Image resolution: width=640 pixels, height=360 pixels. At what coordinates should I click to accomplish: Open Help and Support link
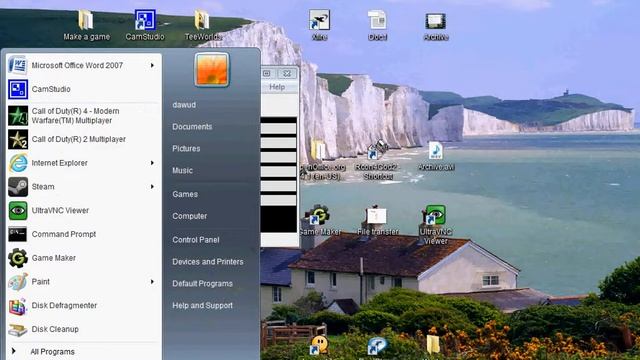pyautogui.click(x=202, y=305)
